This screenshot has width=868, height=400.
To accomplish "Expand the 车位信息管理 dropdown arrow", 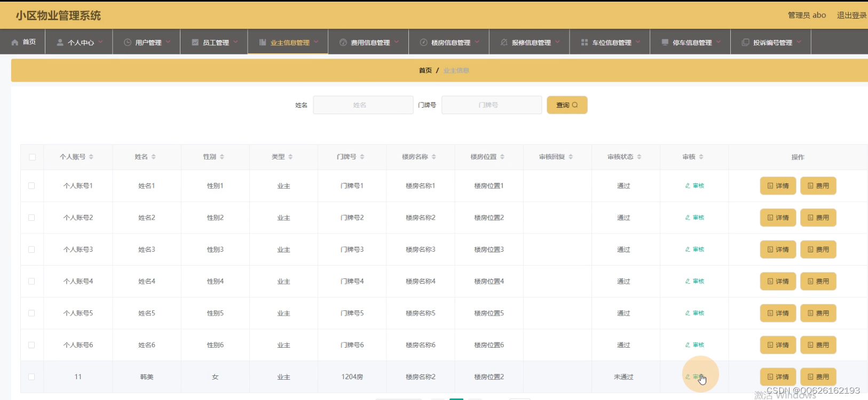I will (638, 42).
